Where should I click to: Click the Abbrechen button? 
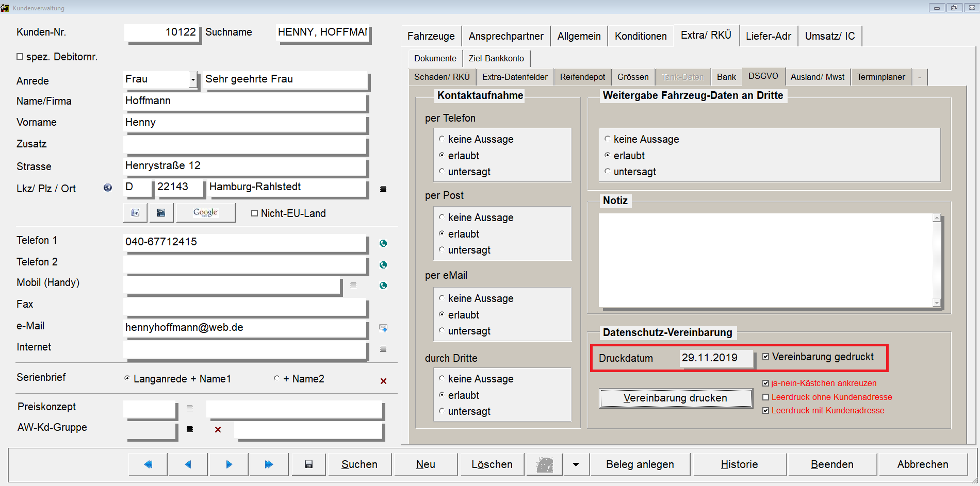[923, 464]
